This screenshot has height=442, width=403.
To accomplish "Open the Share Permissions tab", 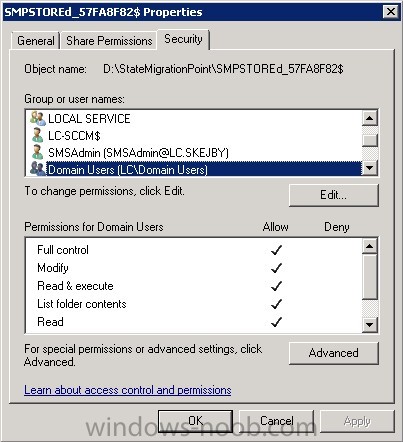I will click(109, 41).
